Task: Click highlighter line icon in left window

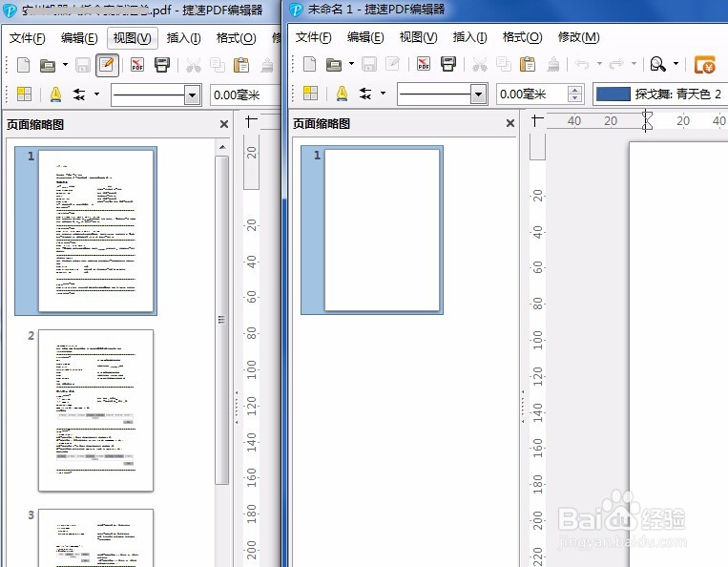Action: coord(55,94)
